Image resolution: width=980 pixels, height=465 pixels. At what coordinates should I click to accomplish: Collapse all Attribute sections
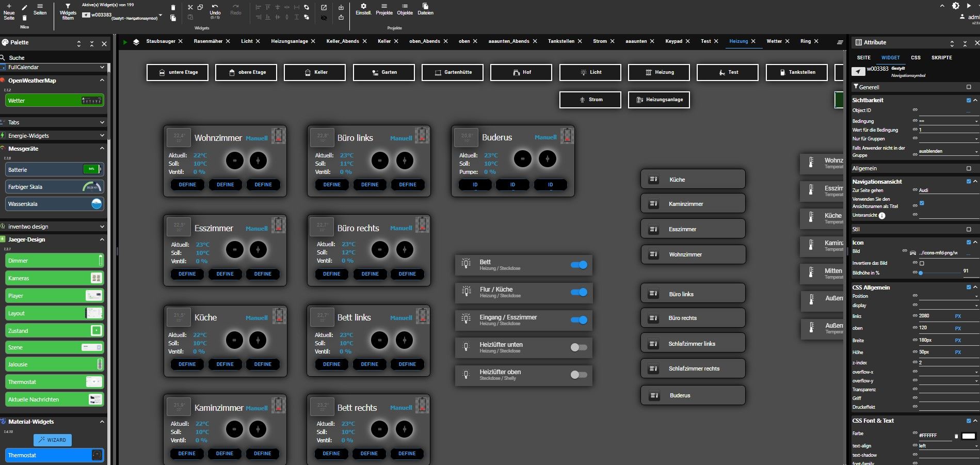tap(965, 43)
